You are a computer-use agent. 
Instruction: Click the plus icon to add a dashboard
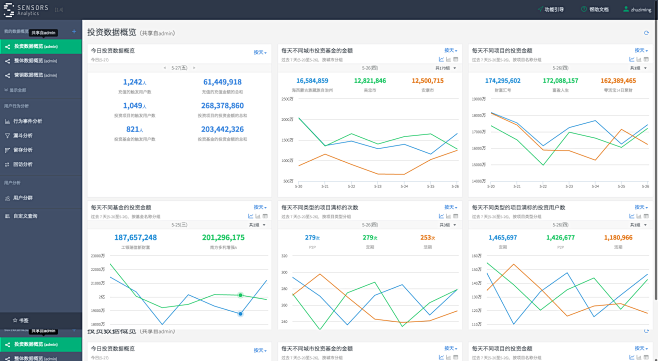74,31
